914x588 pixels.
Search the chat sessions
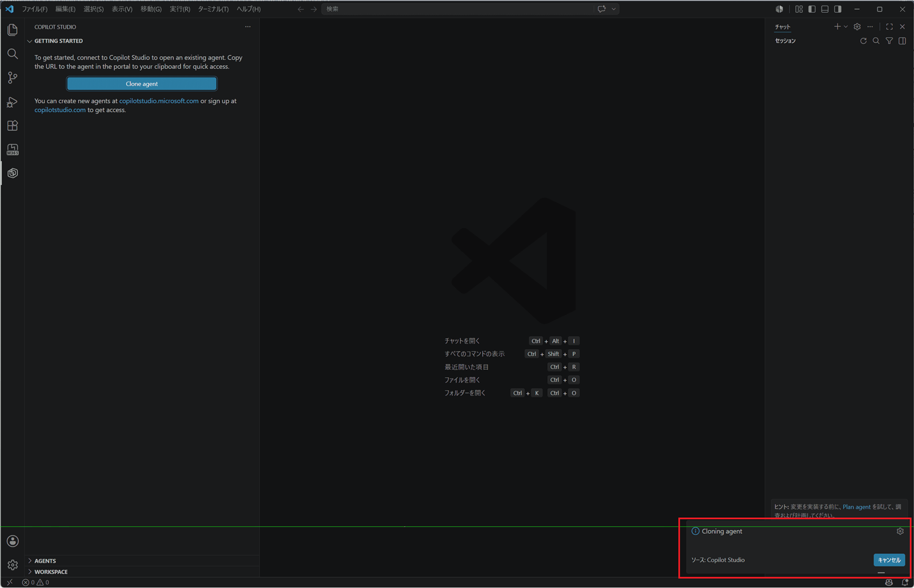(876, 41)
